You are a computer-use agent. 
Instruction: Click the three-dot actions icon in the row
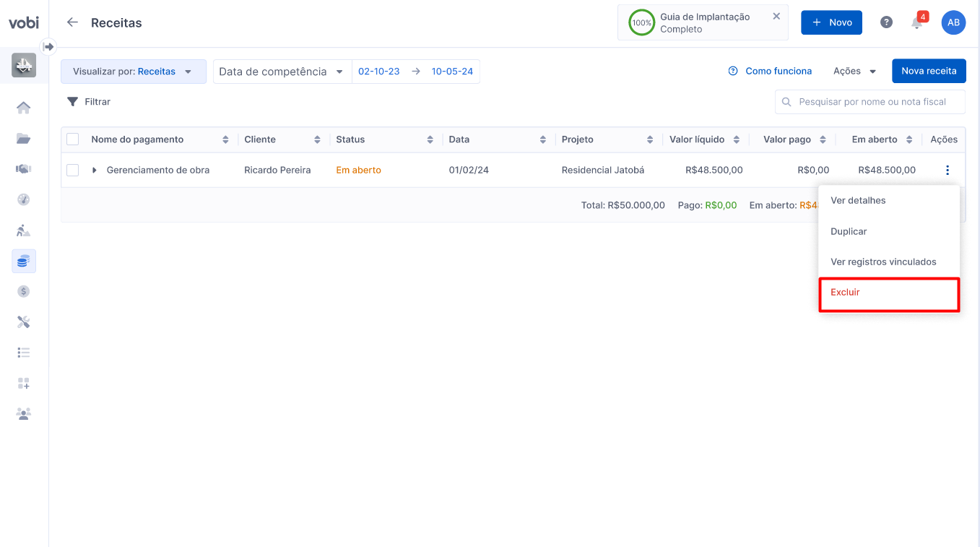point(947,171)
